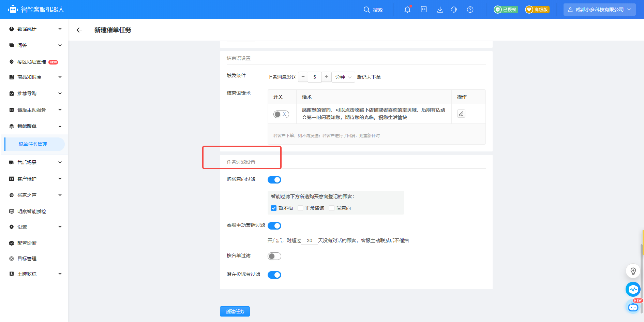Viewport: 644px width, 322px height.
Task: Expand the 数据统计 menu chevron
Action: (x=60, y=29)
